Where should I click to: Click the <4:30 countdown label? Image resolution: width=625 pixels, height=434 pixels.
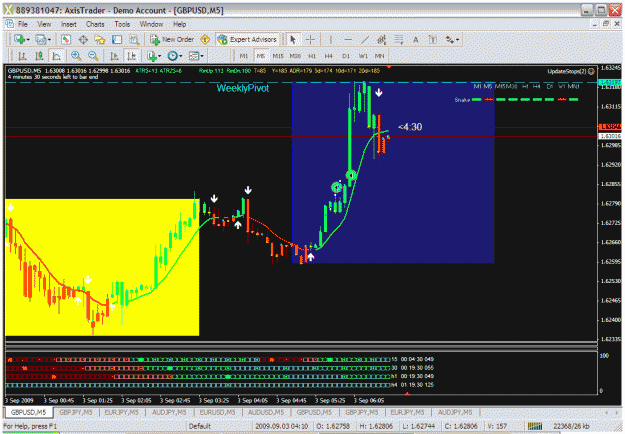(x=410, y=127)
